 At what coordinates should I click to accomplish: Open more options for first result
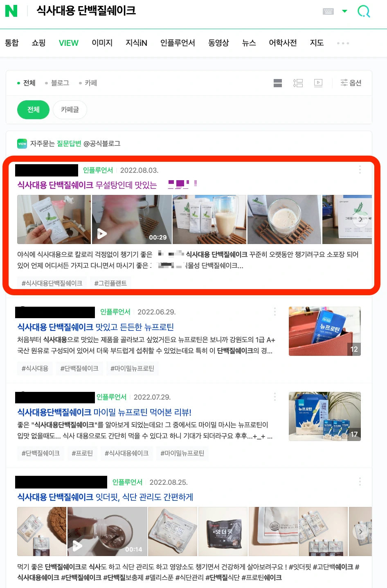(x=360, y=170)
